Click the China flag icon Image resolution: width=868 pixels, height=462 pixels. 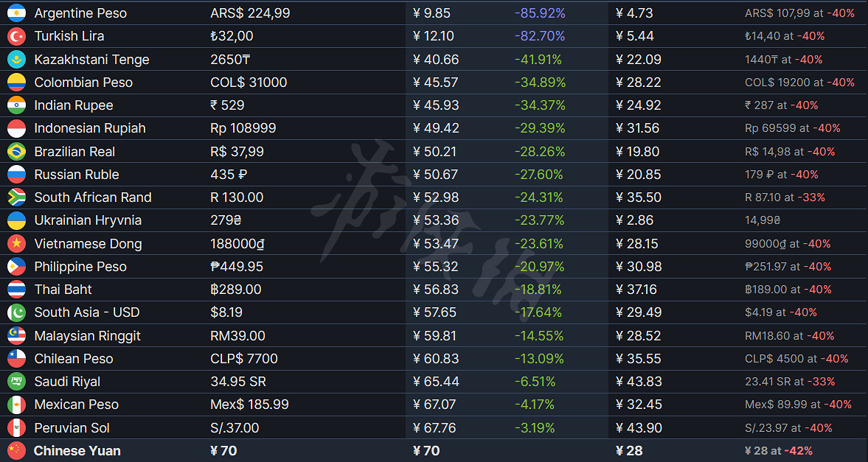(16, 451)
